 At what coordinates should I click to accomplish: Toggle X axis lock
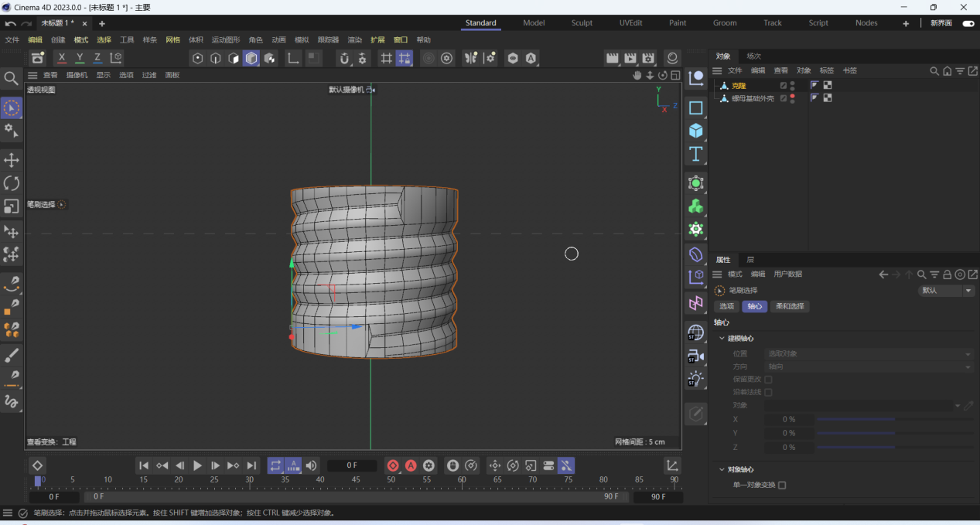click(62, 58)
